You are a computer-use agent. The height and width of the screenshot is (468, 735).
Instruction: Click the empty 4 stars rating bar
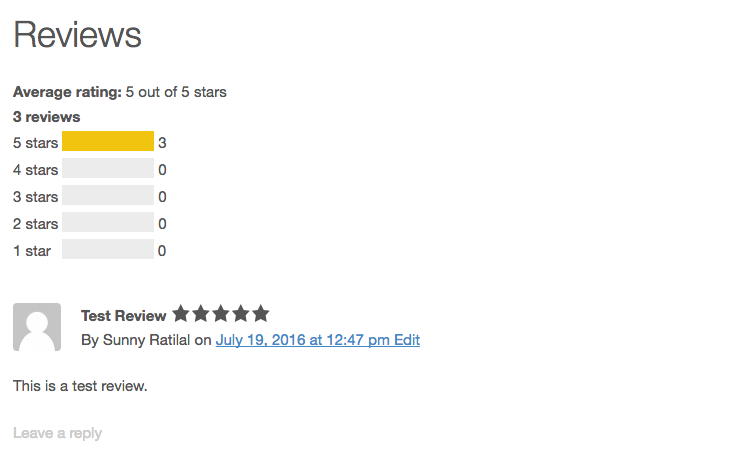coord(108,169)
